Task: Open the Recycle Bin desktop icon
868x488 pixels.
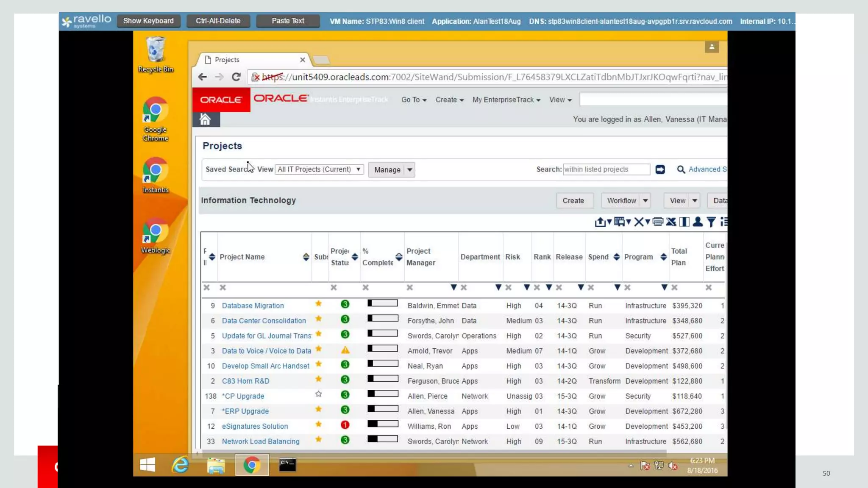Action: [156, 55]
